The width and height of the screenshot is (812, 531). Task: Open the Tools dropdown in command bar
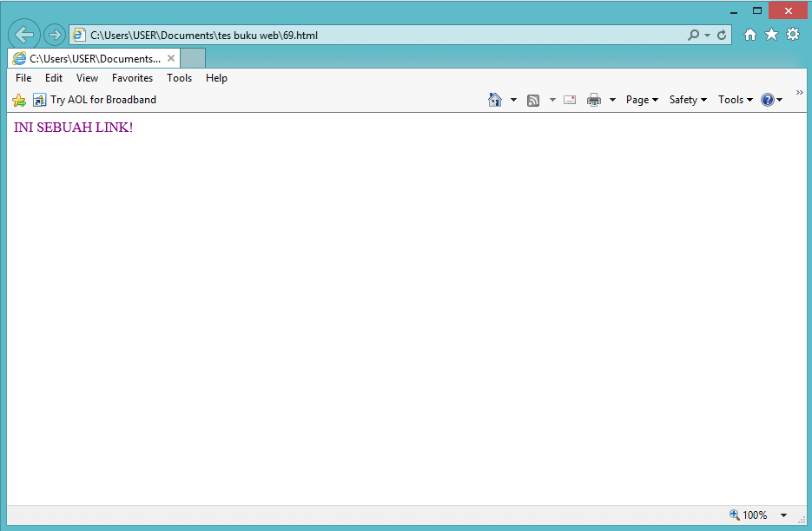tap(736, 100)
